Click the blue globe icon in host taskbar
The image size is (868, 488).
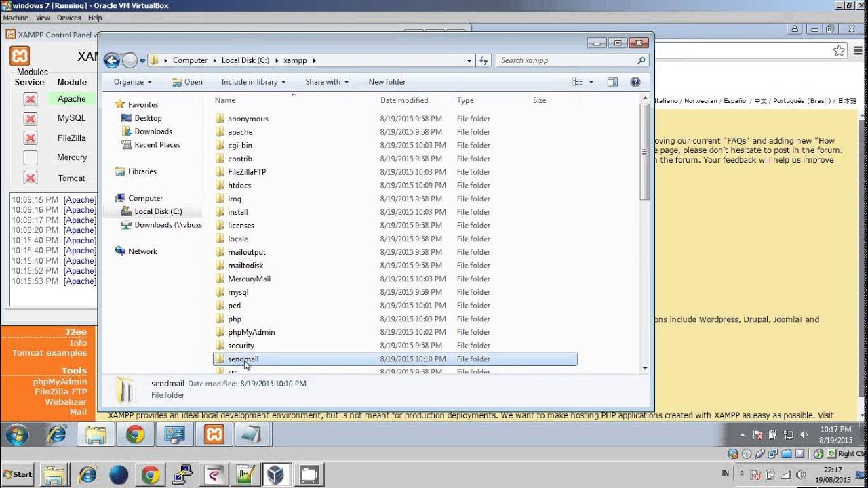point(119,474)
